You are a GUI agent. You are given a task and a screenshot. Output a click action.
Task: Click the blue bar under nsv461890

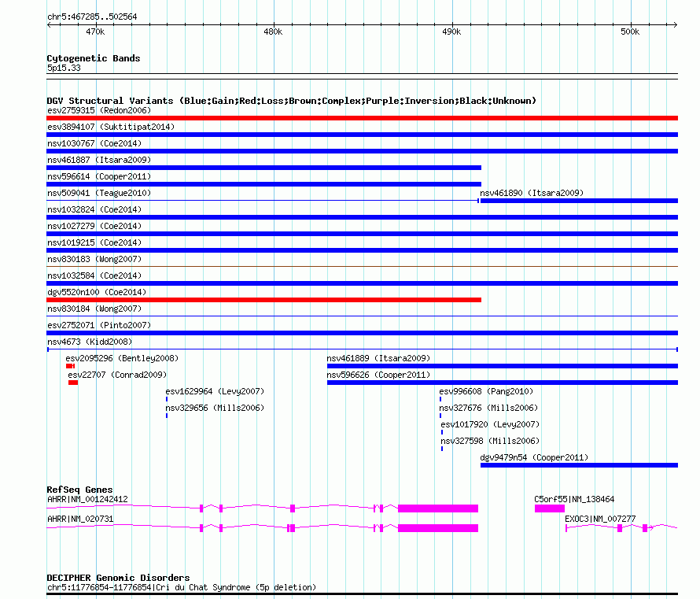pos(579,201)
